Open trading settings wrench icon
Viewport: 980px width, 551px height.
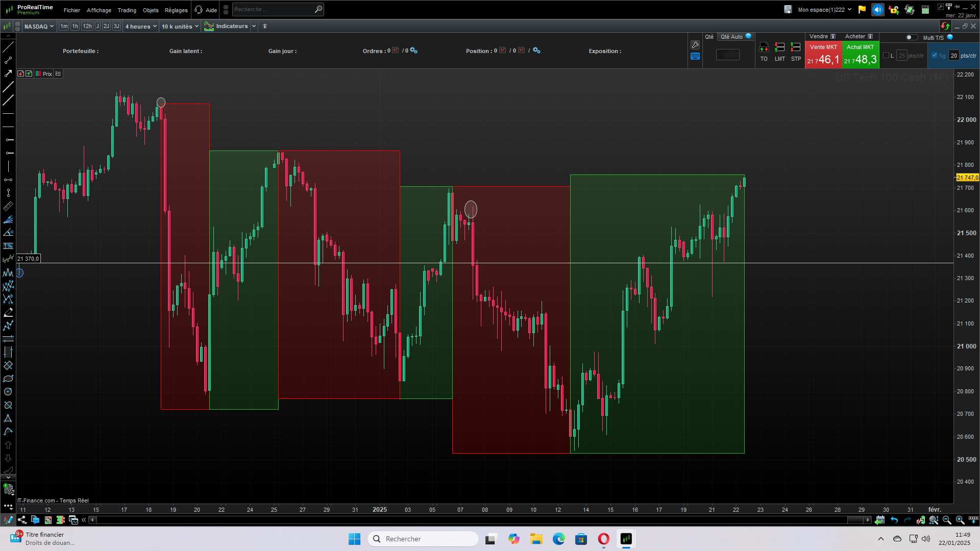tap(695, 45)
